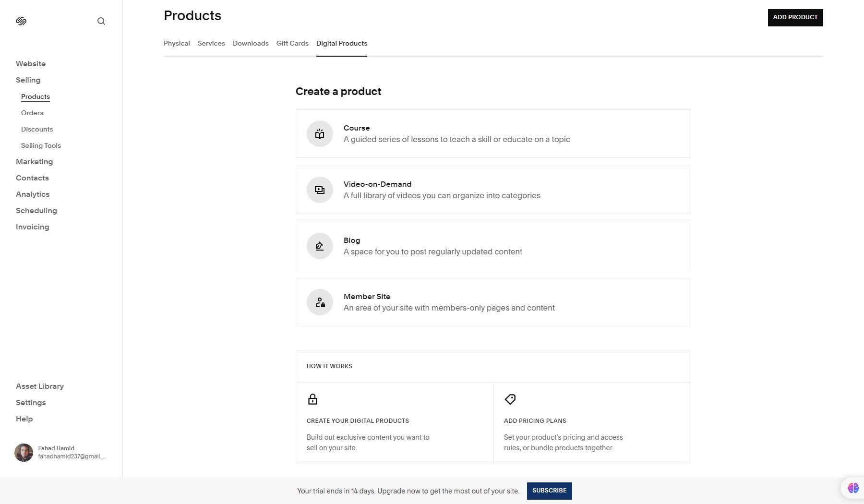This screenshot has width=864, height=504.
Task: Navigate to Selling Tools in the sidebar
Action: pos(41,145)
